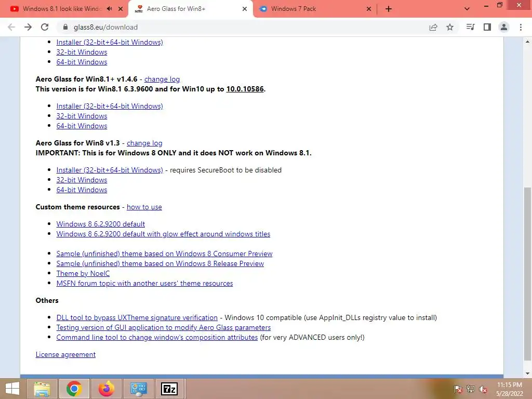This screenshot has height=399, width=532.
Task: Toggle the browser side panel icon
Action: pyautogui.click(x=487, y=27)
